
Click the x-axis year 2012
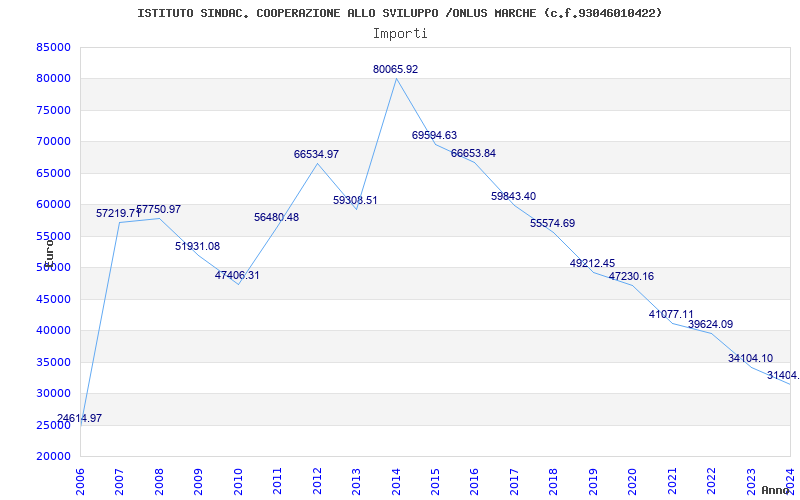pos(317,481)
